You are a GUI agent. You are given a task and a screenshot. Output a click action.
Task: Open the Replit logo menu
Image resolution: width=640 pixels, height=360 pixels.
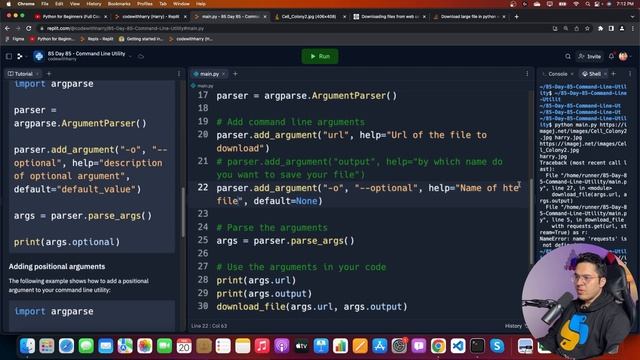click(20, 56)
